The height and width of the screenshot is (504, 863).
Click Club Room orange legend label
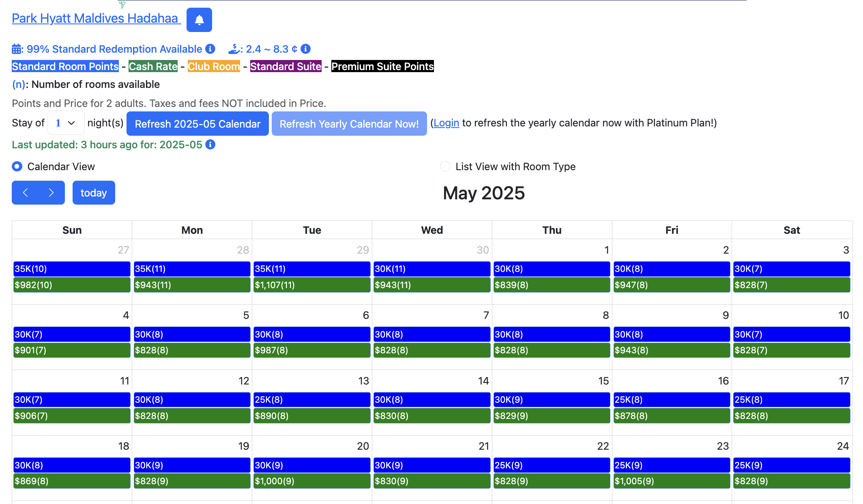click(214, 66)
